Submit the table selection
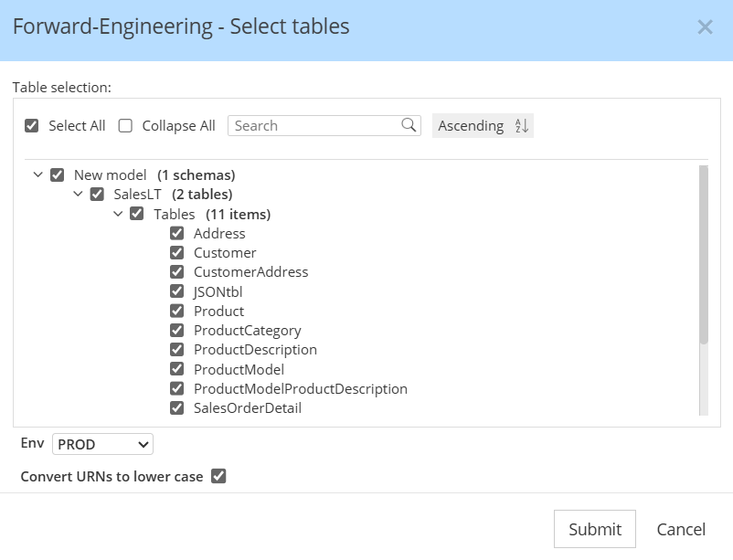Image resolution: width=733 pixels, height=560 pixels. [x=594, y=529]
